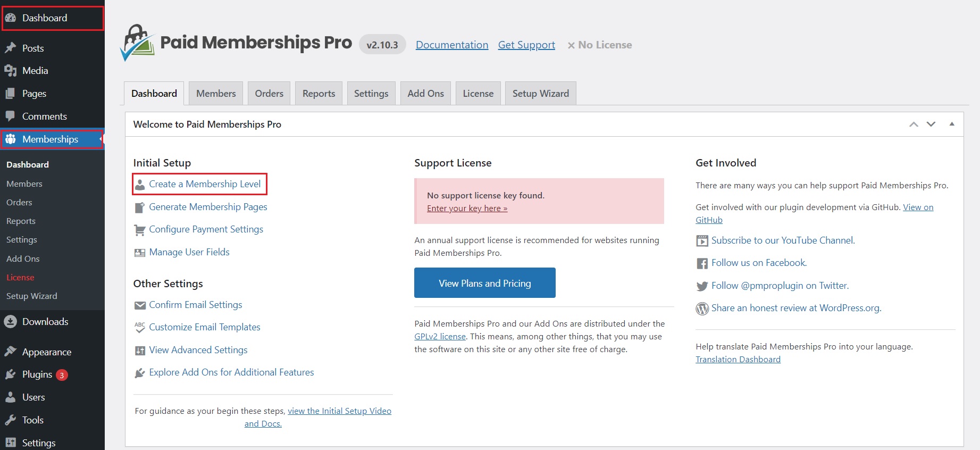
Task: Select the active Dashboard tab
Action: 154,93
